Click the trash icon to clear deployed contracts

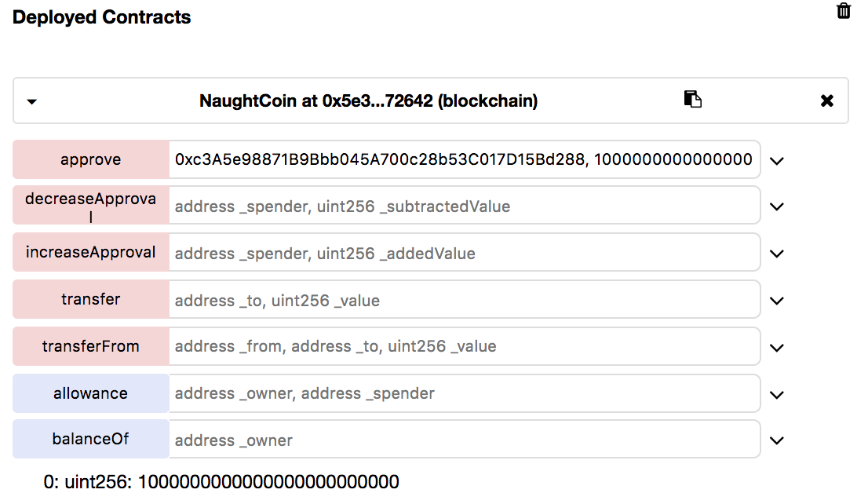pyautogui.click(x=844, y=11)
